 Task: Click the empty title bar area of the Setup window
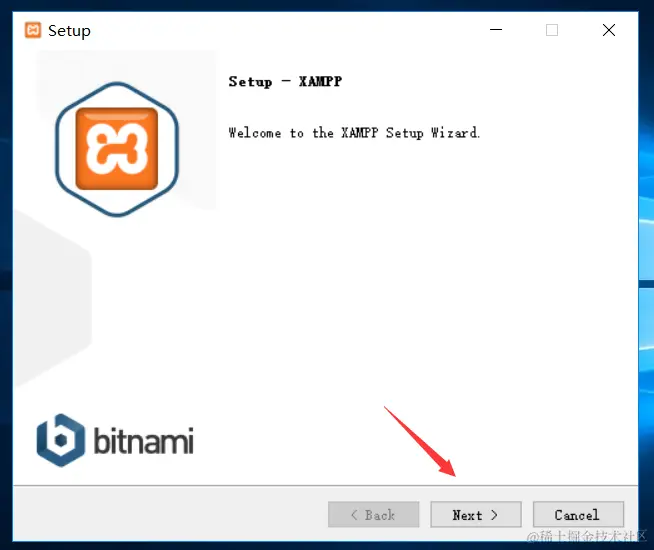point(288,30)
